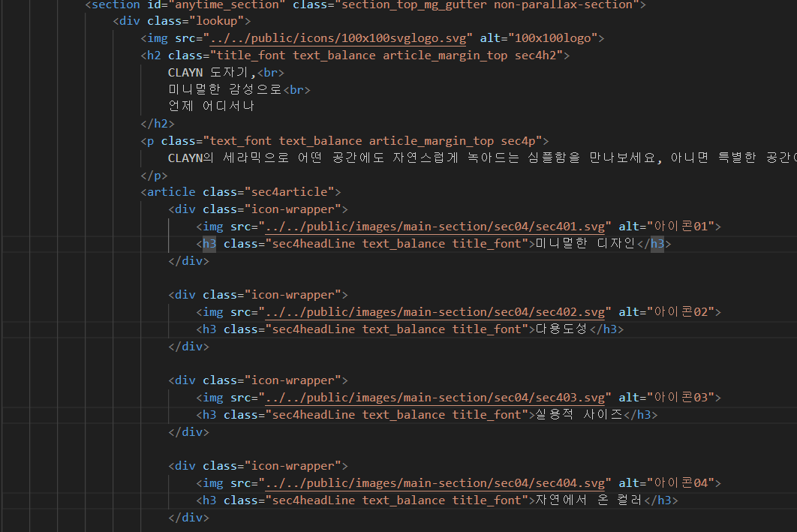Click the 'sec4p' class name
The width and height of the screenshot is (797, 532).
tap(519, 141)
